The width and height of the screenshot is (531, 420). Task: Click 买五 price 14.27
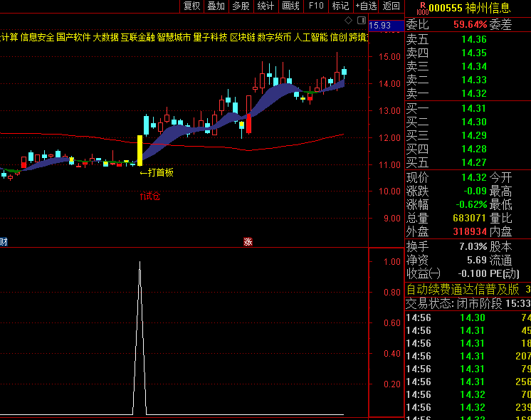coord(474,163)
